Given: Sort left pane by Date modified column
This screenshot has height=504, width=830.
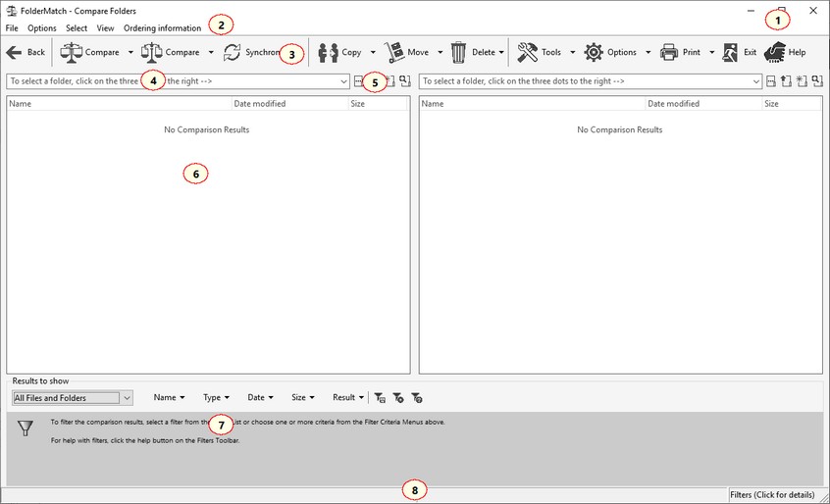Looking at the screenshot, I should click(290, 104).
